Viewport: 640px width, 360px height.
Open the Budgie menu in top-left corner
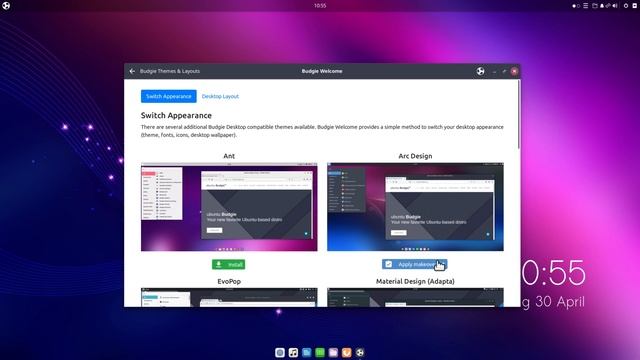[6, 6]
